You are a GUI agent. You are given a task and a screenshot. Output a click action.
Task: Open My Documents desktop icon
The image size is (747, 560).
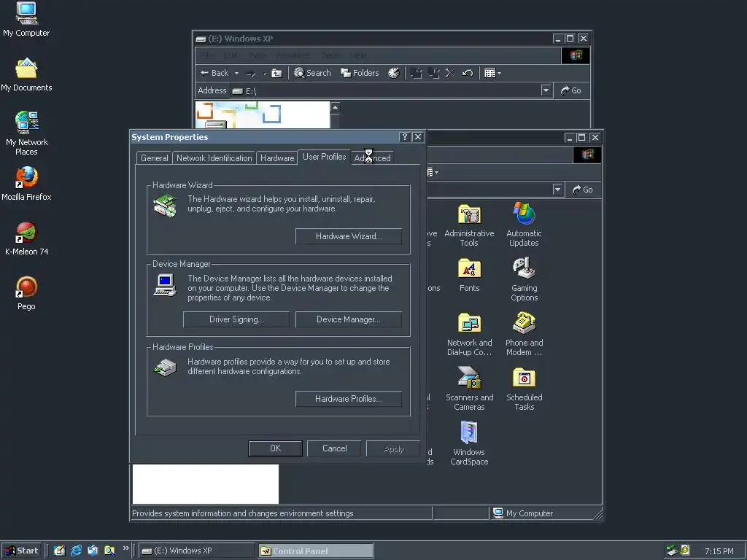(26, 75)
